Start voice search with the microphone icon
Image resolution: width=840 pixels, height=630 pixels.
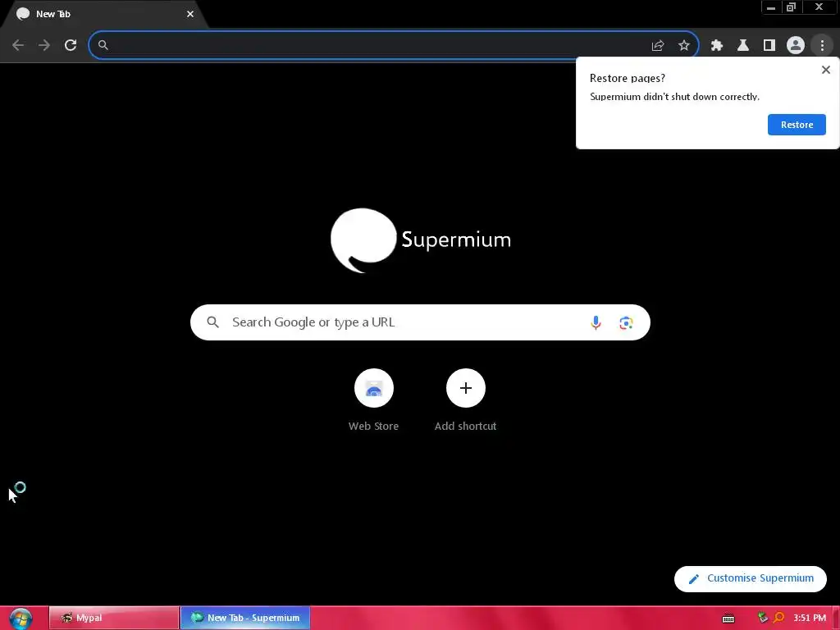(596, 322)
